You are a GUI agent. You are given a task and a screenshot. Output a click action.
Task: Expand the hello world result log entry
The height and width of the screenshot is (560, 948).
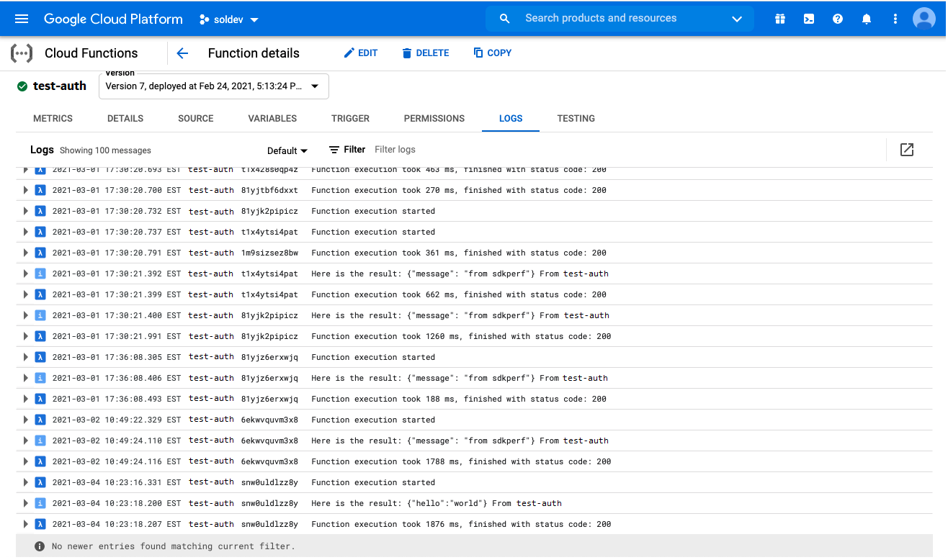point(26,503)
